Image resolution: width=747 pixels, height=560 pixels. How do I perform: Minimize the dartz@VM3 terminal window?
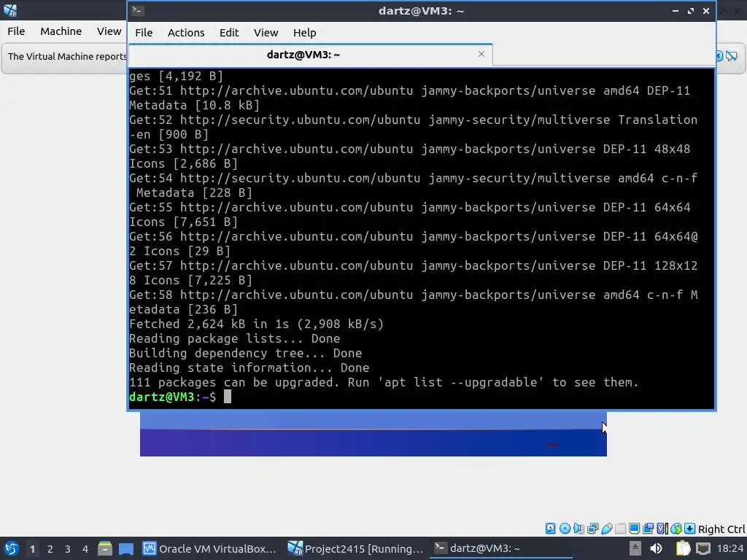pyautogui.click(x=675, y=10)
